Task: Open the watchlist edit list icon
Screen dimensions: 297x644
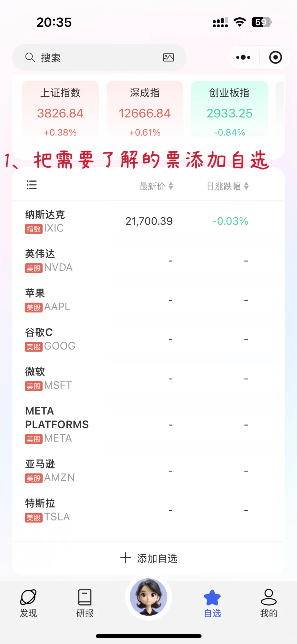Action: (32, 185)
